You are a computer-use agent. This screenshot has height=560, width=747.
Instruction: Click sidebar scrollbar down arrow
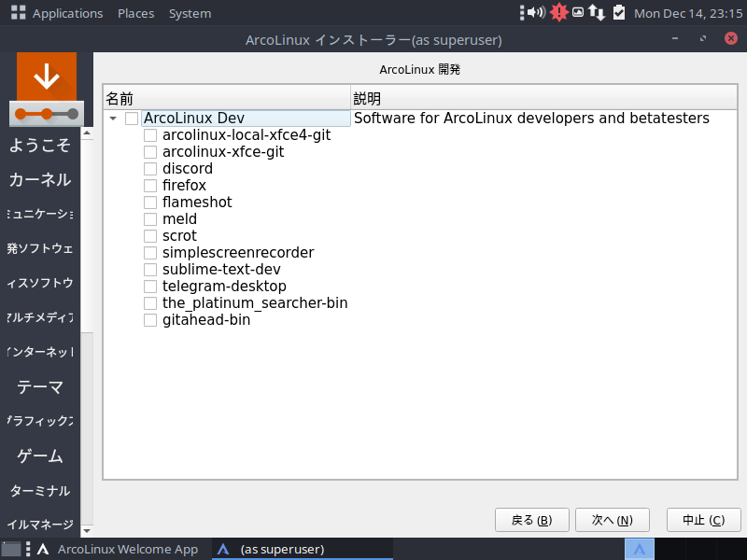click(x=87, y=530)
